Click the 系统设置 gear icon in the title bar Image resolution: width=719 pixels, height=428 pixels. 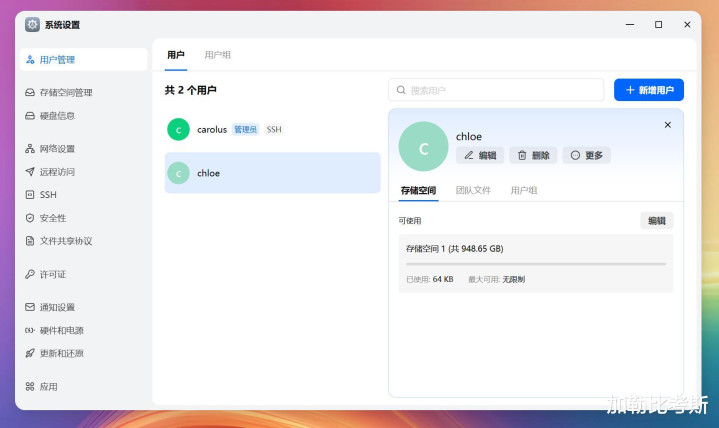(x=32, y=24)
